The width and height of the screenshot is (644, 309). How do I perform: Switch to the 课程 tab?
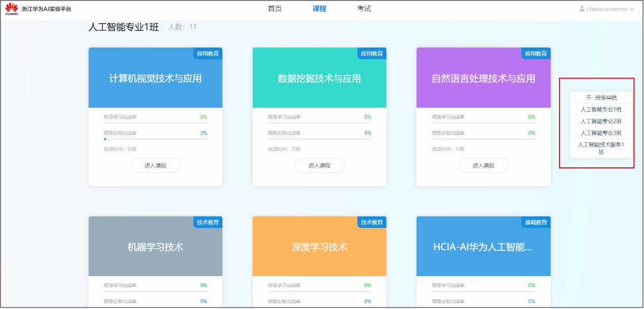[x=319, y=9]
